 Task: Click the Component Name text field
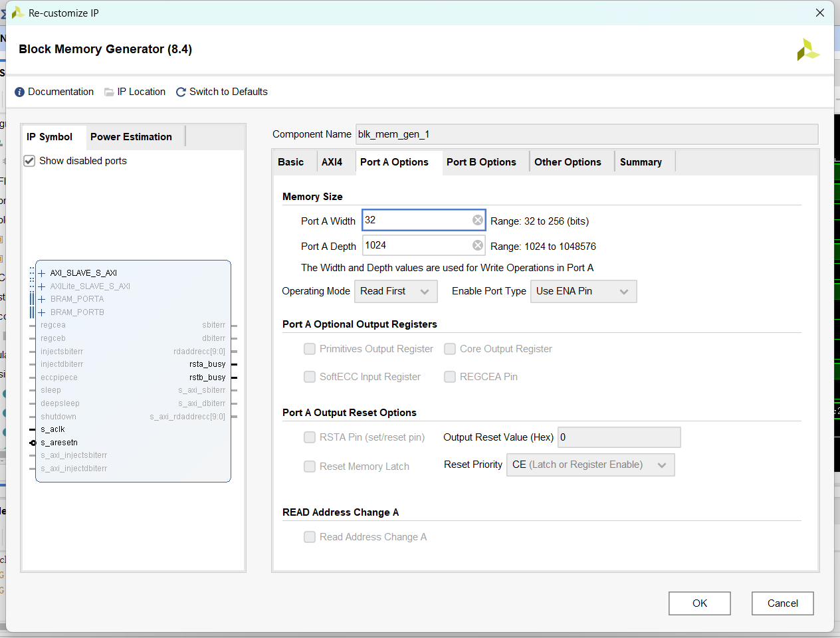click(x=586, y=134)
